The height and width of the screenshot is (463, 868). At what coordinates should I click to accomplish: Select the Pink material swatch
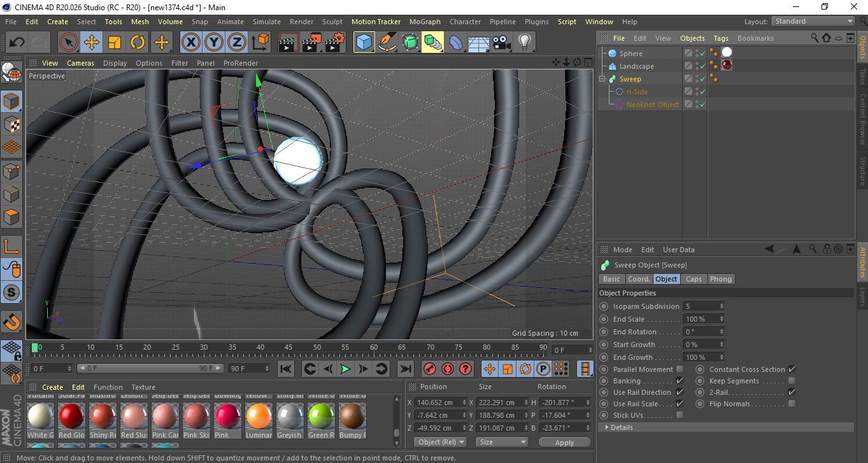(x=227, y=420)
